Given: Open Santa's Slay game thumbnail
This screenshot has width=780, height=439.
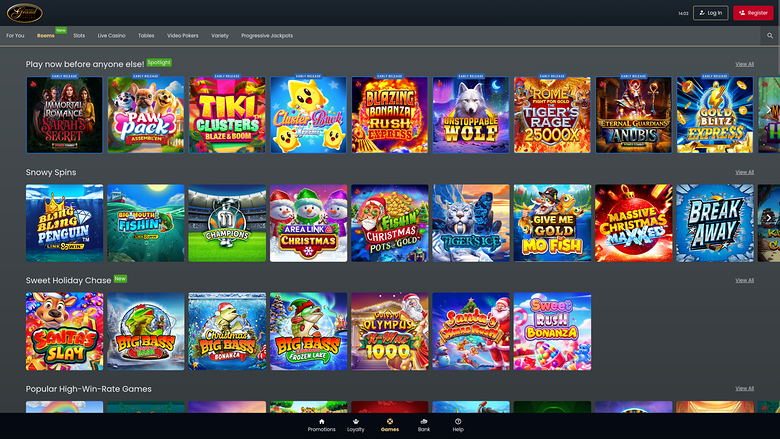Looking at the screenshot, I should pos(64,331).
